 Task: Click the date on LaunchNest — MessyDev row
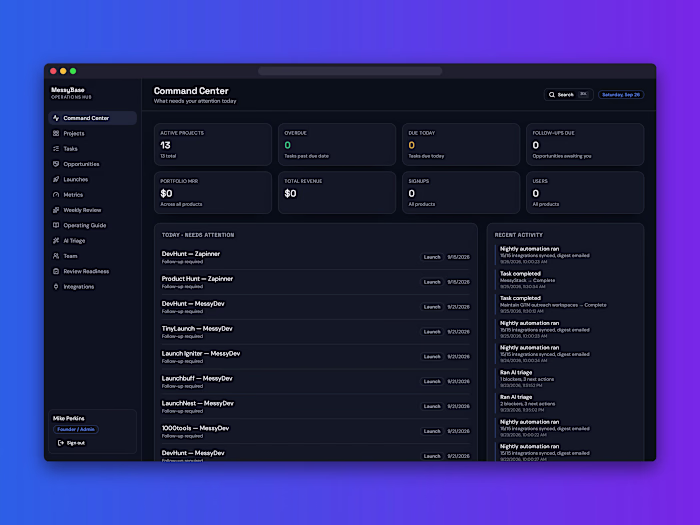tap(458, 407)
